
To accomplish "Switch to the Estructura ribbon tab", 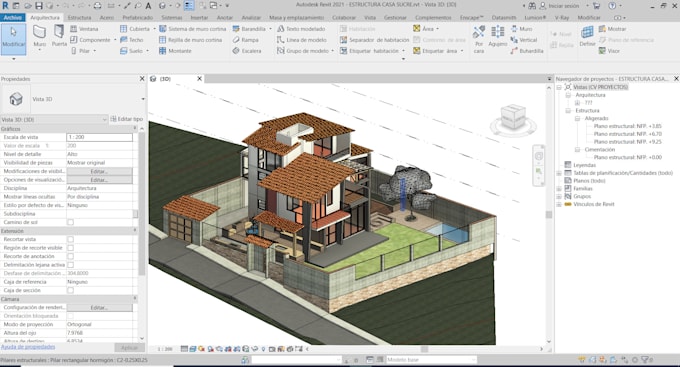I will (x=79, y=18).
